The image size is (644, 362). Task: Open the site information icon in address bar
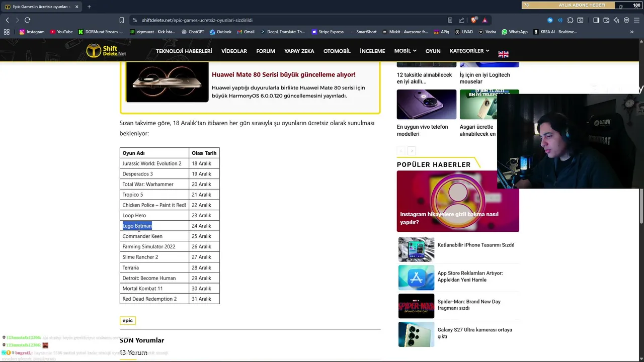point(134,20)
